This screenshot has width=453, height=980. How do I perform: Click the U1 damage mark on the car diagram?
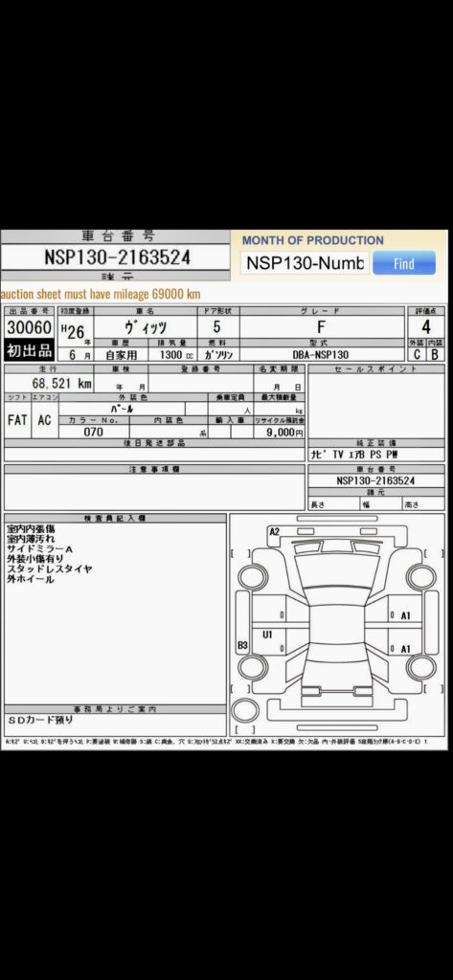pos(268,635)
